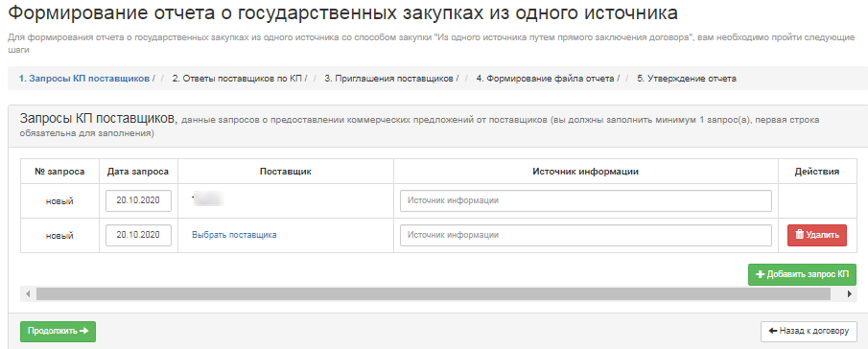Click the right arrow of horizontal scrollbar
The image size is (868, 349).
click(x=850, y=293)
